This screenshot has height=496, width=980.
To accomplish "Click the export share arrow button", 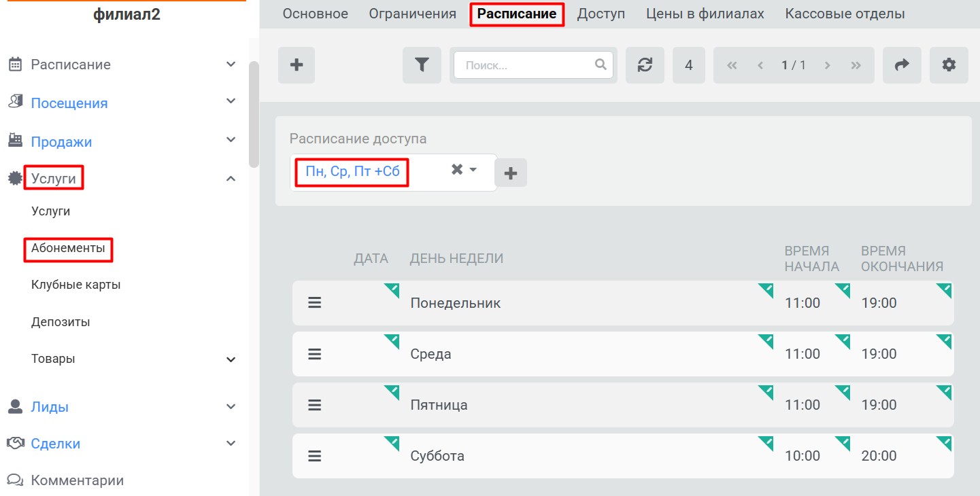I will click(x=902, y=65).
